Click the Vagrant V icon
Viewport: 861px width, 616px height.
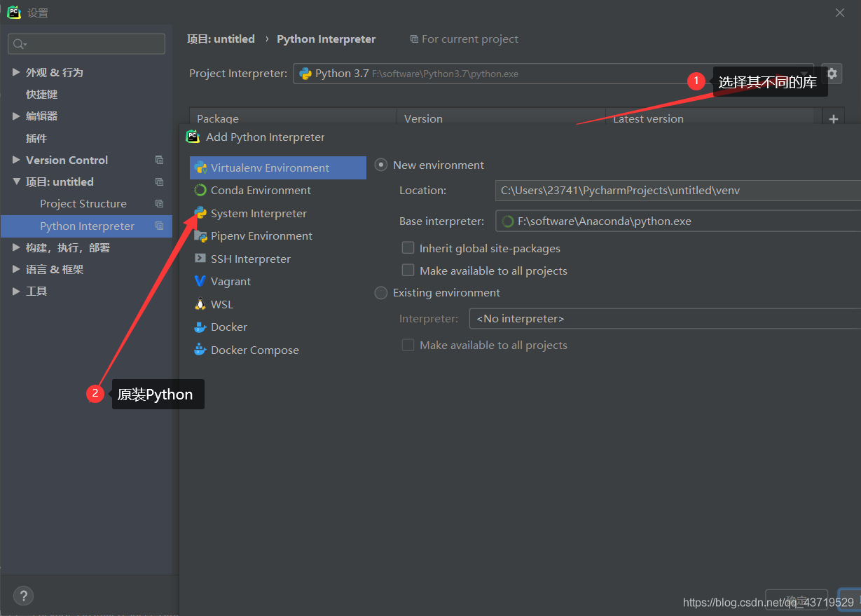[200, 281]
